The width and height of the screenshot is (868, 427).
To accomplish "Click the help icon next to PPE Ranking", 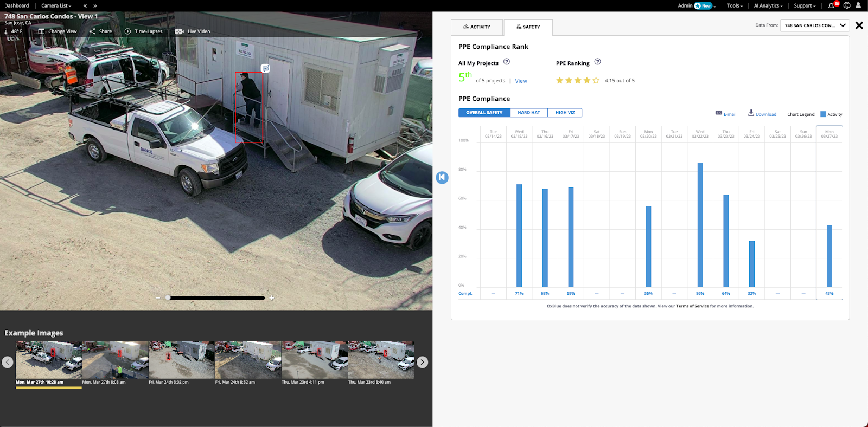I will [597, 62].
